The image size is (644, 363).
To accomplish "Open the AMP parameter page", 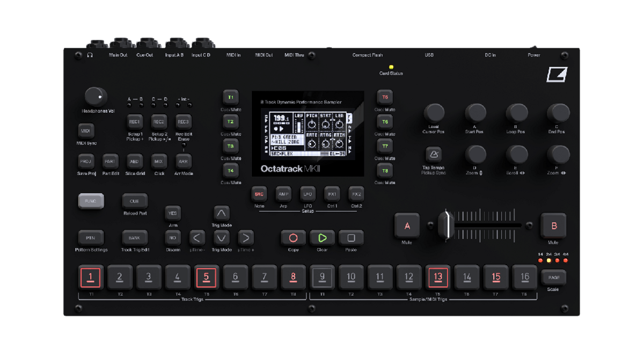I will (x=283, y=194).
